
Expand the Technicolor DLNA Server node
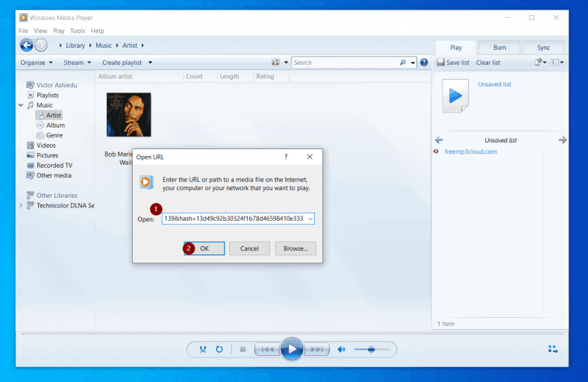[x=21, y=205]
